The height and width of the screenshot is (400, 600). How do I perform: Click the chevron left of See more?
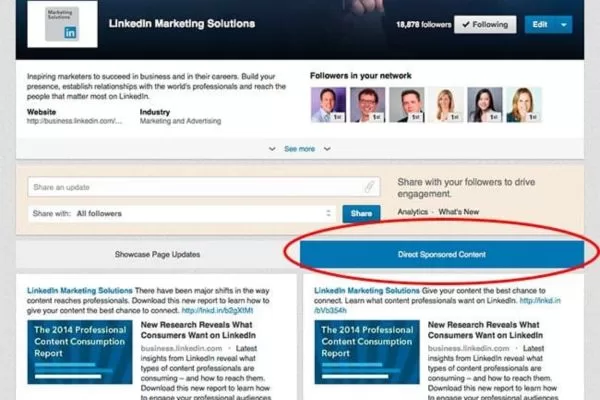pos(272,149)
